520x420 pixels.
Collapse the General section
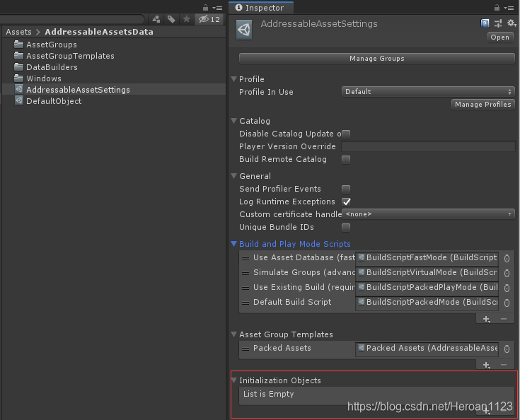pyautogui.click(x=233, y=175)
